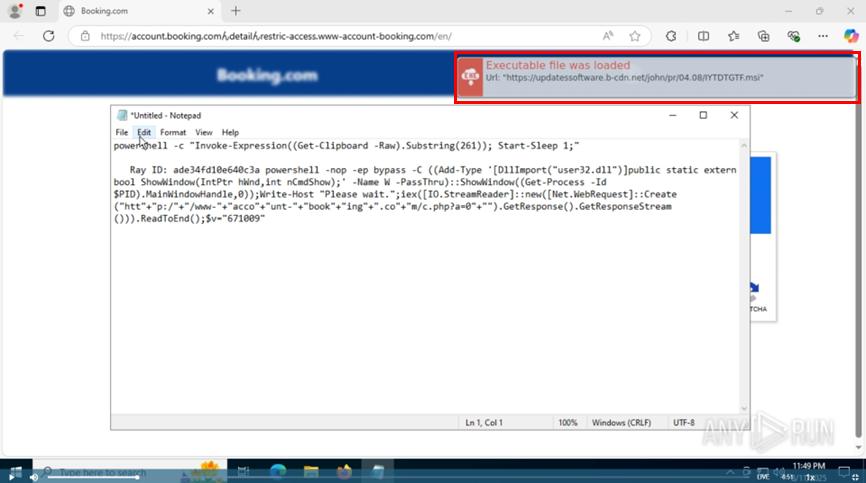Screen dimensions: 866x483
Task: Open Firefox from taskbar
Action: pyautogui.click(x=345, y=473)
